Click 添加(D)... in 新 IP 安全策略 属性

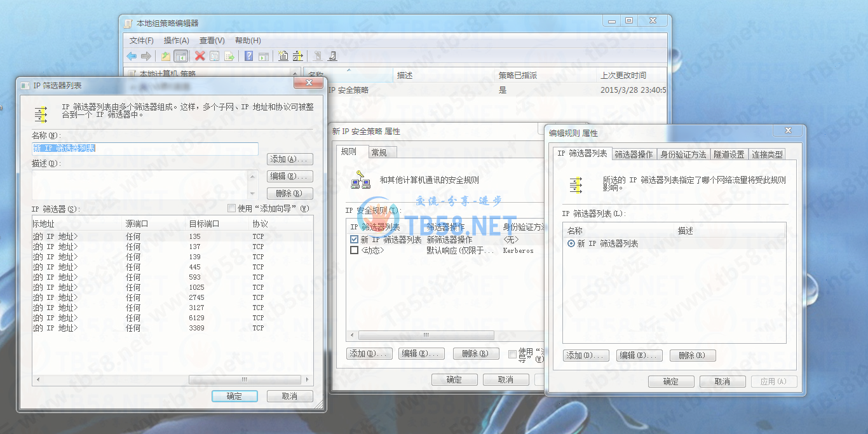[369, 354]
